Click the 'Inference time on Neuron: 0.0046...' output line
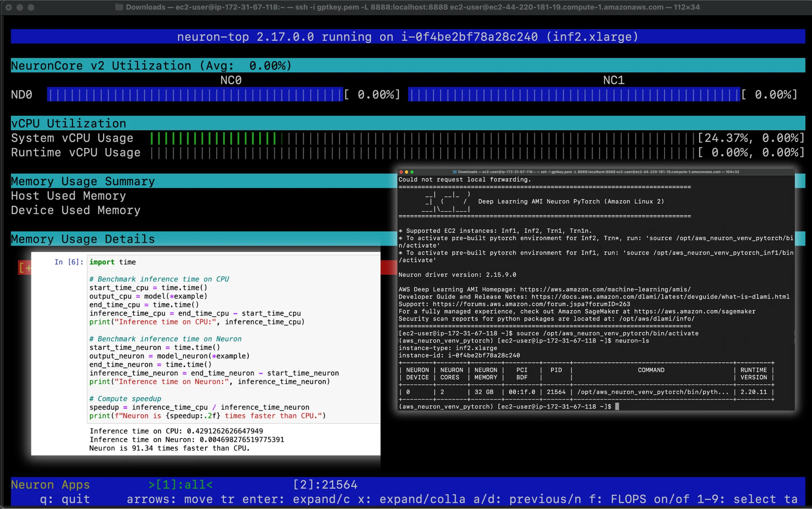 coord(187,439)
